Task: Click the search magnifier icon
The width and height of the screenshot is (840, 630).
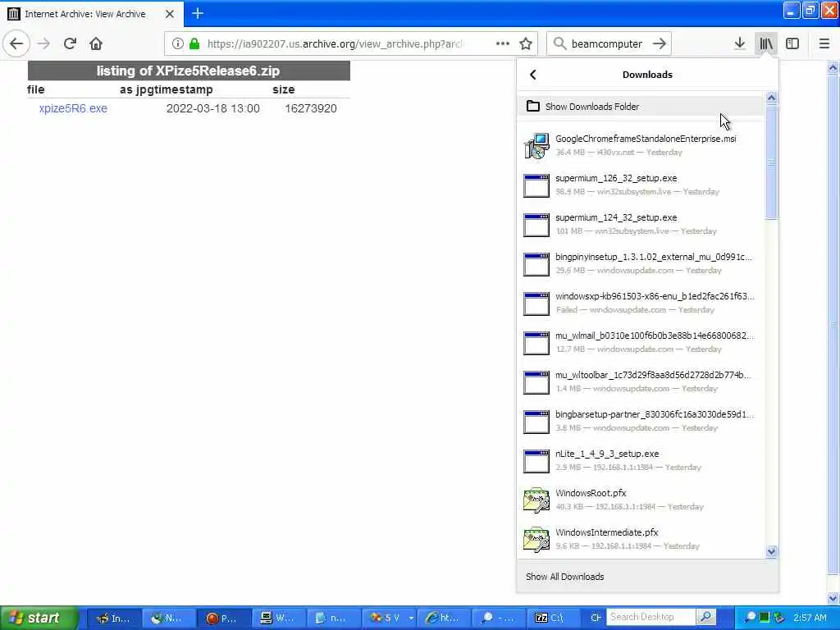Action: (559, 43)
